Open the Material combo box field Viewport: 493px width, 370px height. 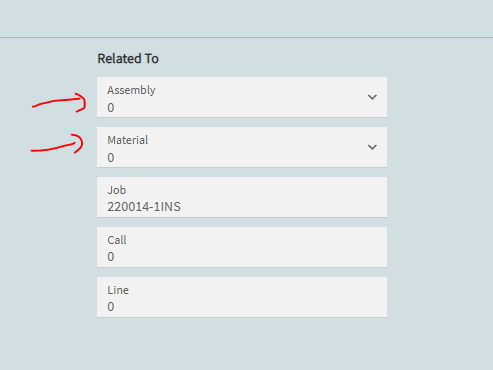(242, 147)
